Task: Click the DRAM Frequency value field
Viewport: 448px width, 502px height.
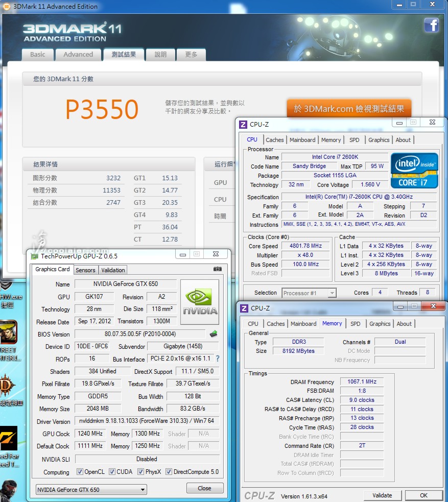Action: pyautogui.click(x=362, y=381)
